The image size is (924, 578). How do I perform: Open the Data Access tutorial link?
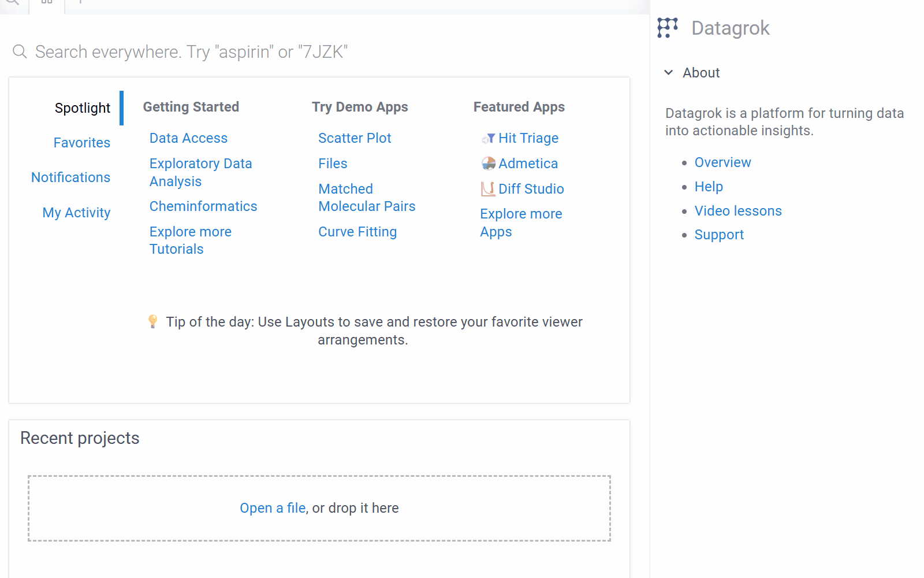[x=188, y=138]
